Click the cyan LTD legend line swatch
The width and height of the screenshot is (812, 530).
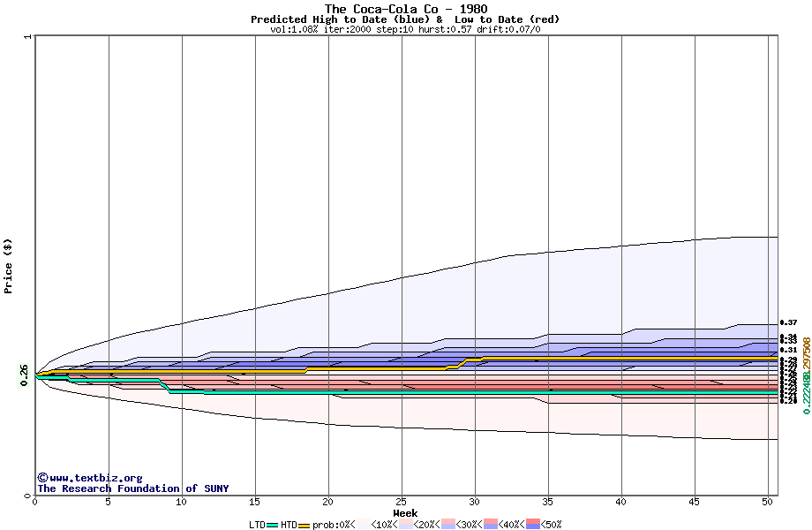click(272, 526)
